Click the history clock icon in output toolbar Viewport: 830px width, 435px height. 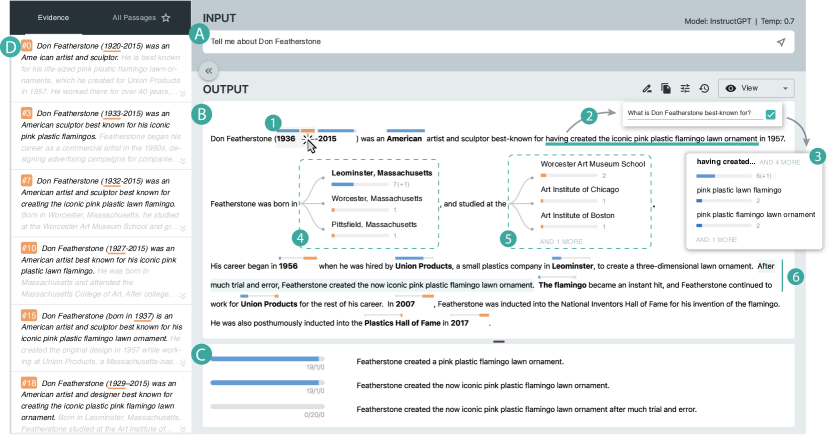pyautogui.click(x=704, y=88)
